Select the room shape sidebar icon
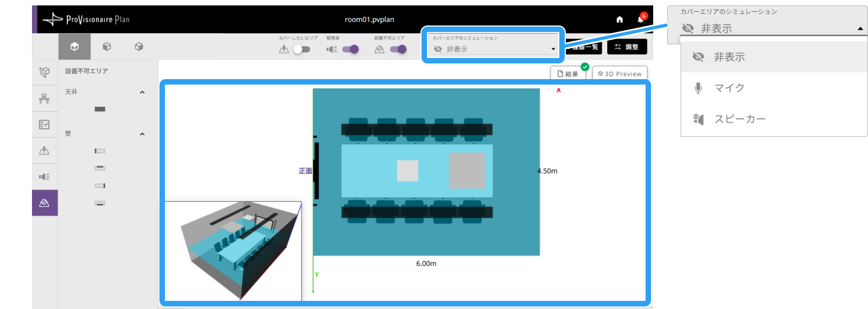 tap(44, 72)
